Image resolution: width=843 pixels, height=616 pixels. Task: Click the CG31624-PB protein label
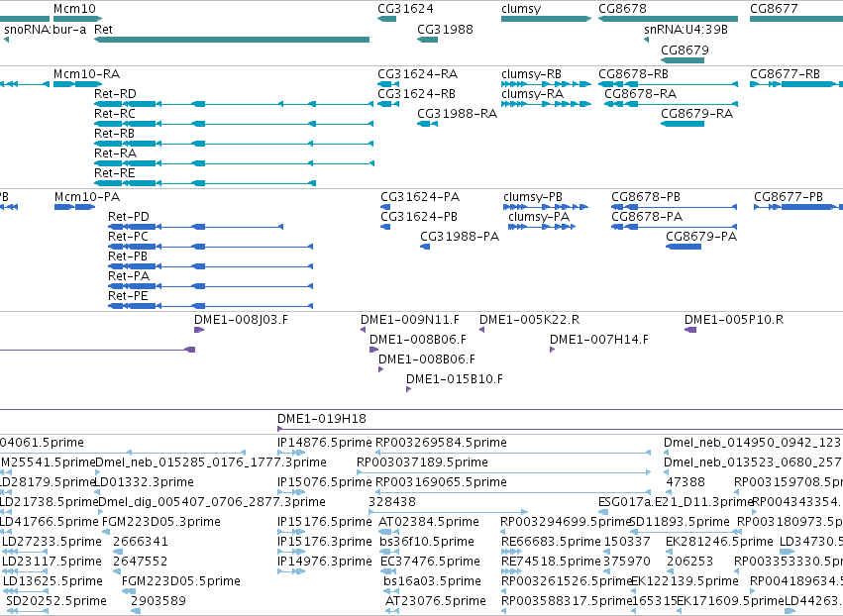tap(419, 217)
